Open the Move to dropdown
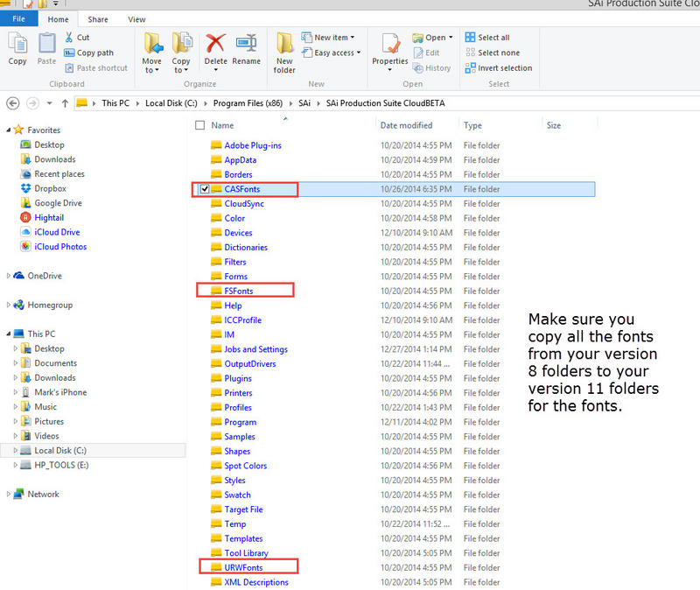 tap(151, 53)
